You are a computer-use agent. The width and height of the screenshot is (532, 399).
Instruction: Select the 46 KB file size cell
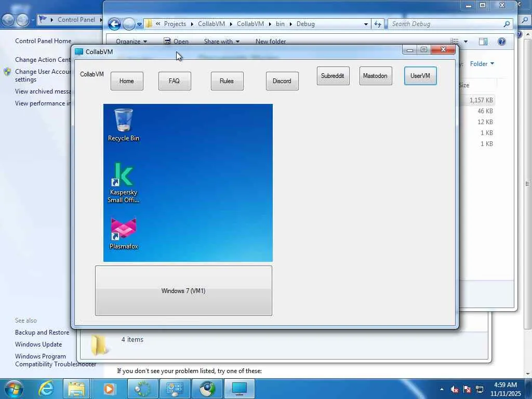[x=485, y=111]
